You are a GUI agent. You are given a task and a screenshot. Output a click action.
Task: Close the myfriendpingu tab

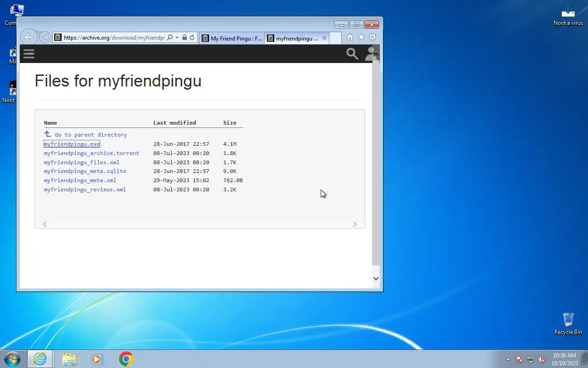324,38
